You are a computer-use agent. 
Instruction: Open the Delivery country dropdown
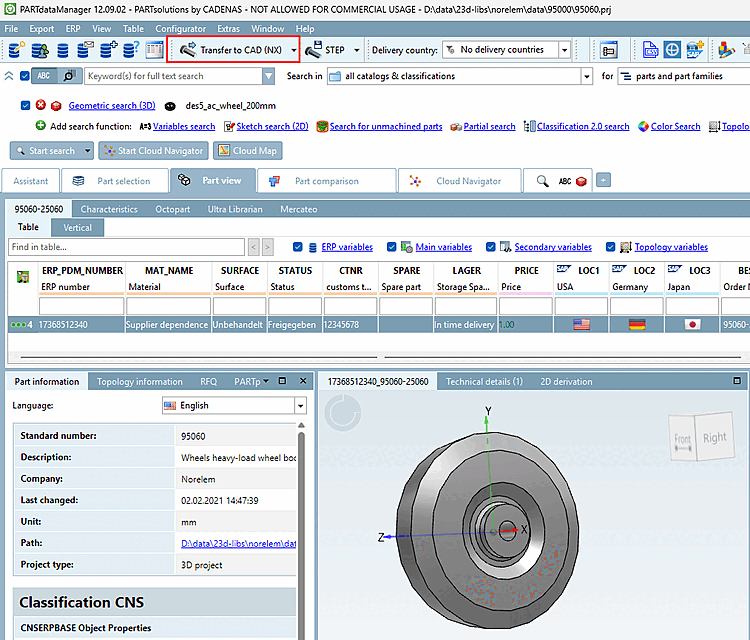tap(564, 50)
